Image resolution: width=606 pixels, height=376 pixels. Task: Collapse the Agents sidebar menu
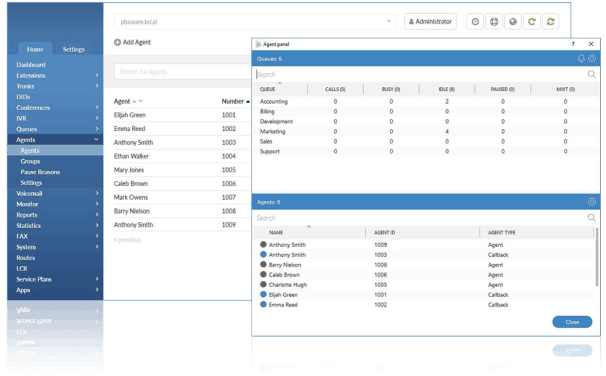point(96,140)
